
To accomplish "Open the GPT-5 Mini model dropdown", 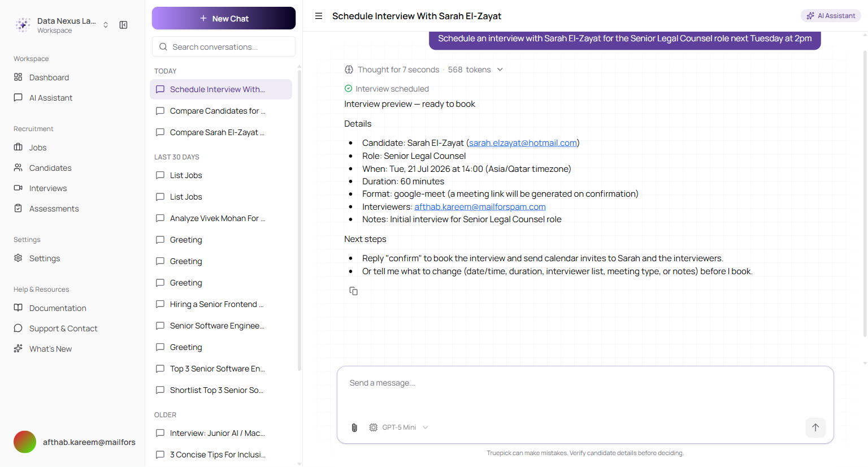I will (x=399, y=427).
